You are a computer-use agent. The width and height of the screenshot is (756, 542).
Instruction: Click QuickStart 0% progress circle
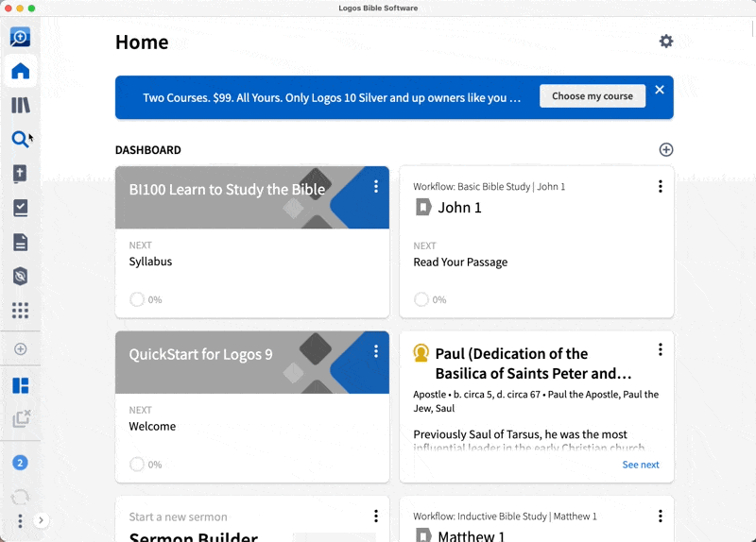137,465
